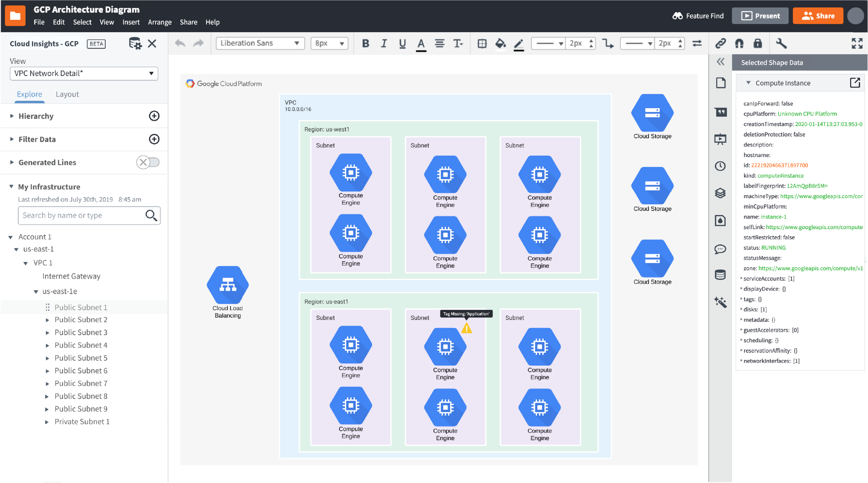Click the redo arrow icon
Viewport: 868px width, 483px height.
click(x=198, y=43)
